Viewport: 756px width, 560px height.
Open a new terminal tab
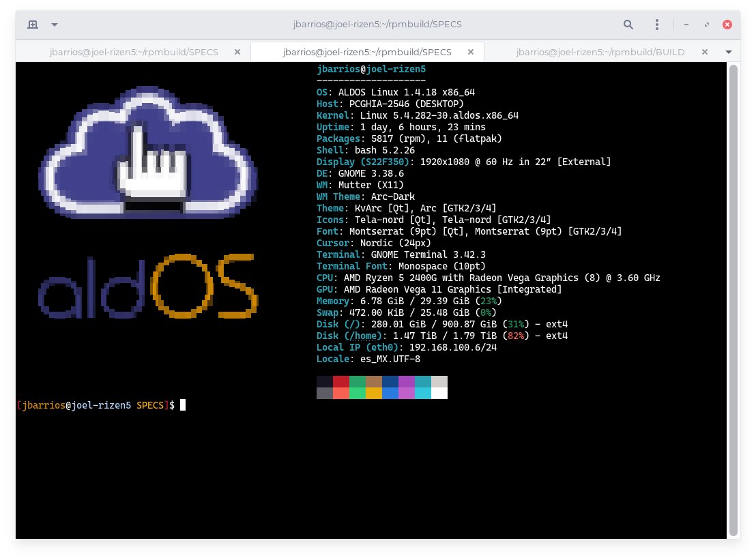pyautogui.click(x=33, y=25)
